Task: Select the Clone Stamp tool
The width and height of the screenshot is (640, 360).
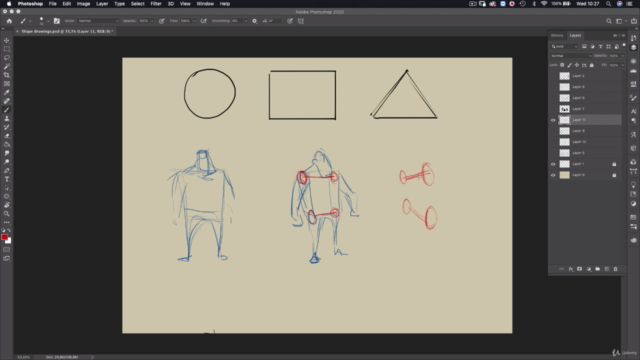Action: (x=7, y=118)
